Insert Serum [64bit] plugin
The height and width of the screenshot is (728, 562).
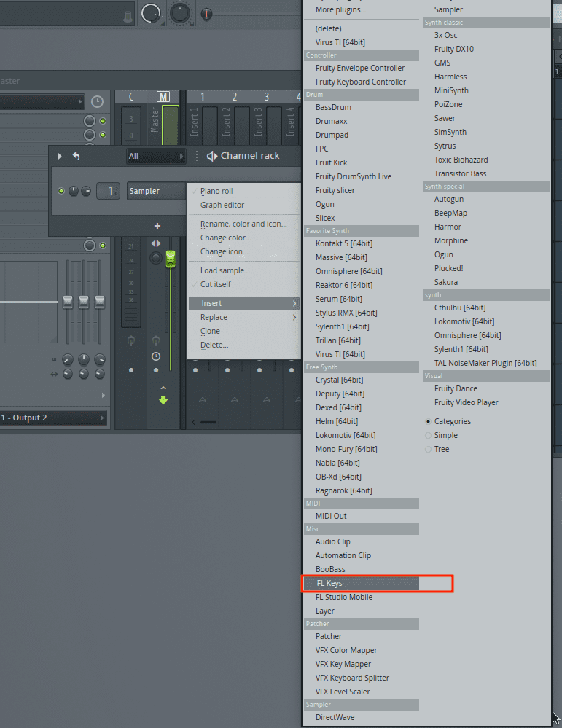coord(361,299)
